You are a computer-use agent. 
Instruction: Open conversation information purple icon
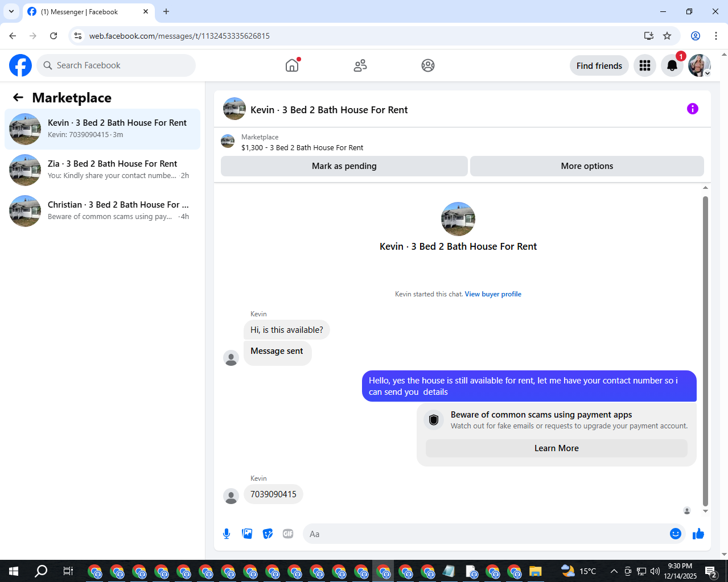click(693, 109)
